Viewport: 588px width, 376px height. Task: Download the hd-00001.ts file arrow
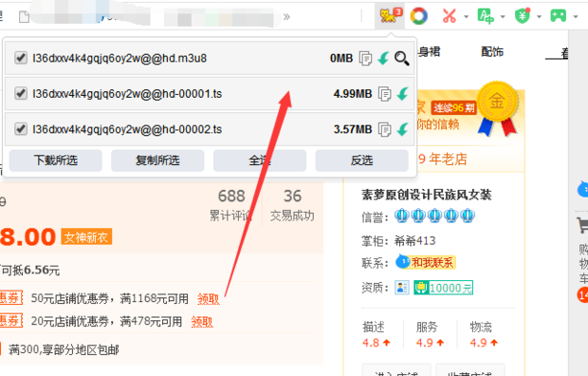pos(402,94)
